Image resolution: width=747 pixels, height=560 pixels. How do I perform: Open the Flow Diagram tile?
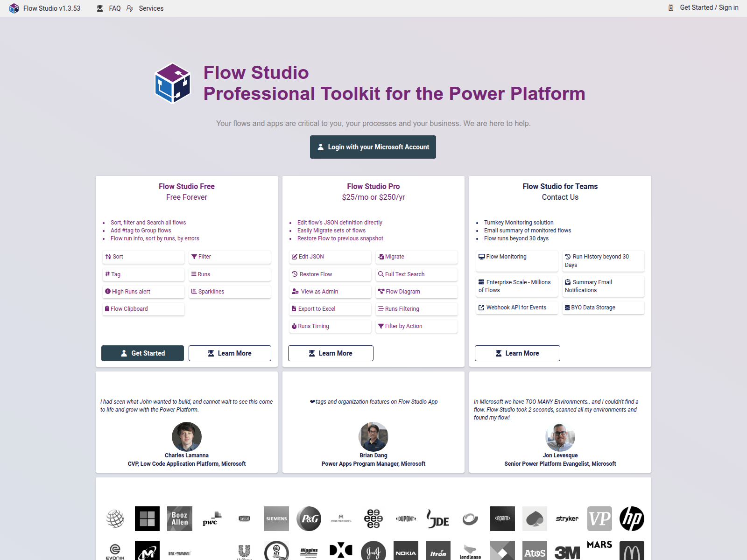click(416, 292)
